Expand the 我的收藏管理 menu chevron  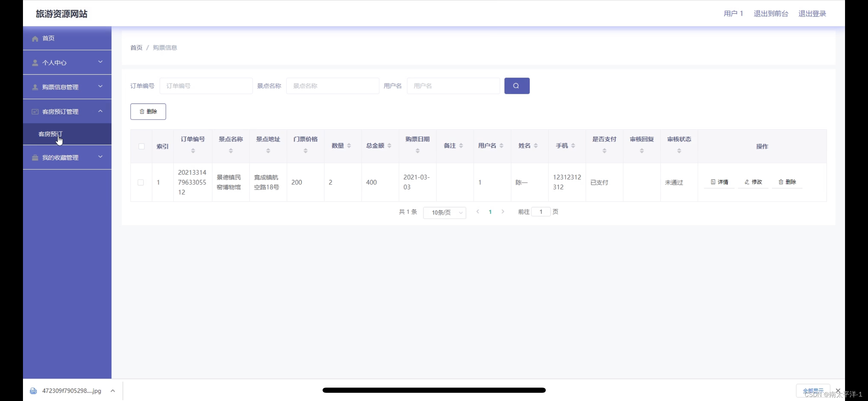tap(100, 157)
